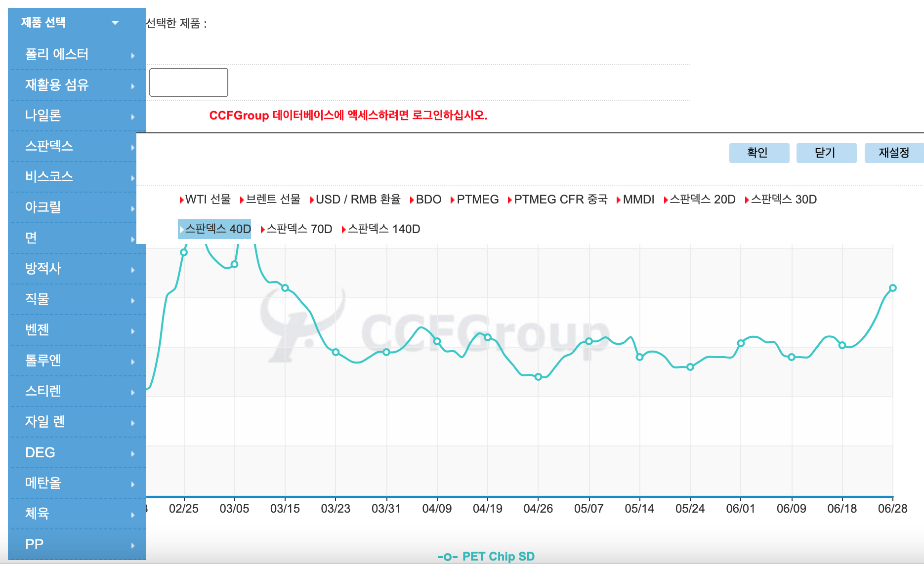
Task: Choose the MMDI item
Action: (x=635, y=200)
